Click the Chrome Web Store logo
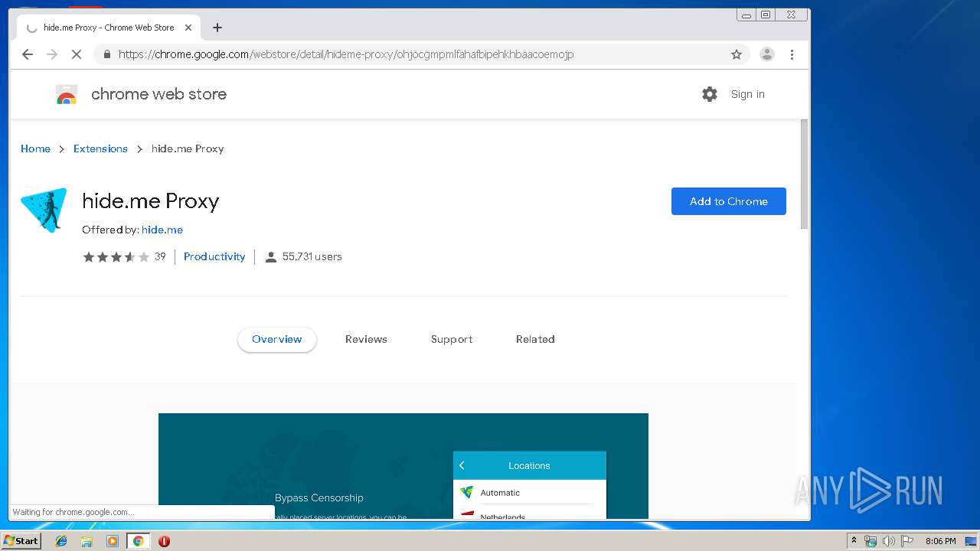The width and height of the screenshot is (980, 551). pos(67,95)
